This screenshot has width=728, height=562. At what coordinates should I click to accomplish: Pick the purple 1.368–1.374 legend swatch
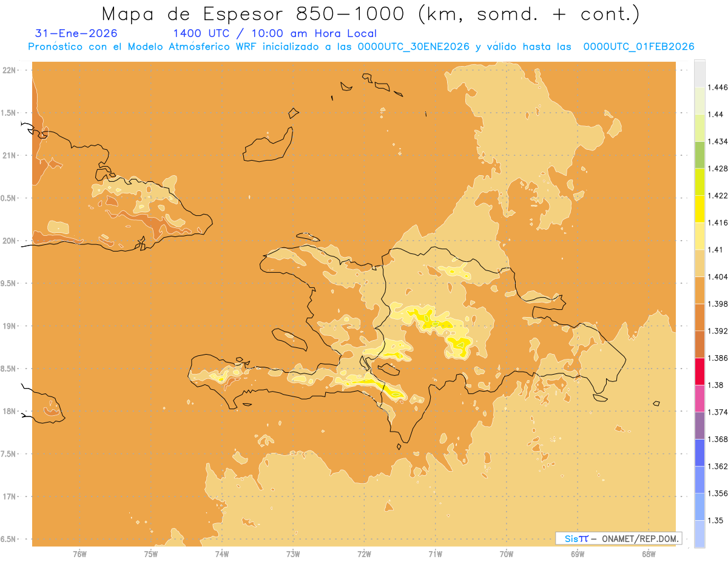click(699, 426)
